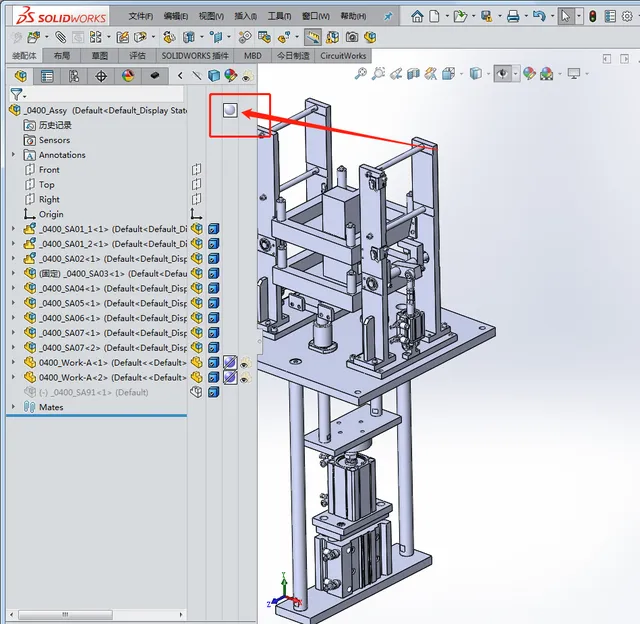Select the Measure ruler tool icon

tap(313, 38)
